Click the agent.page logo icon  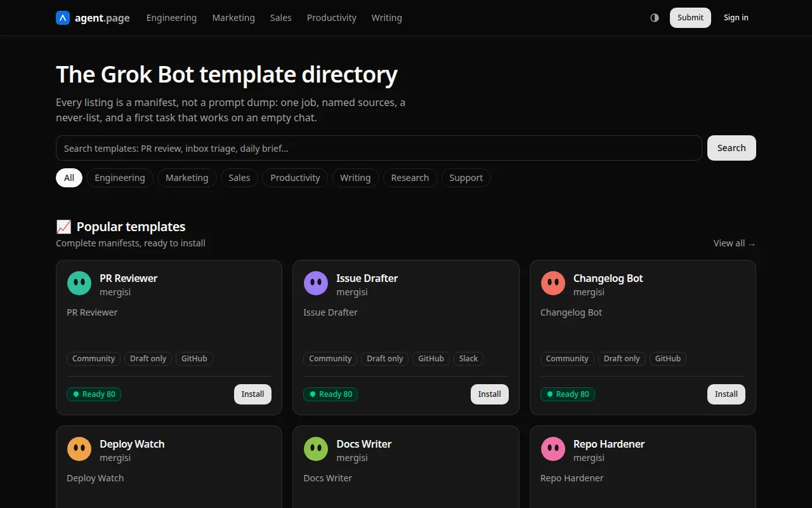(63, 18)
